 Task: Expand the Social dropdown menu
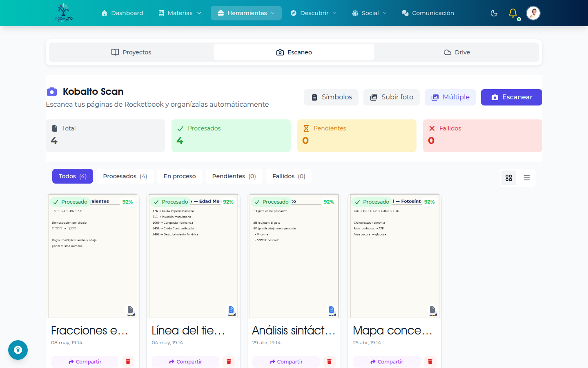pos(369,13)
